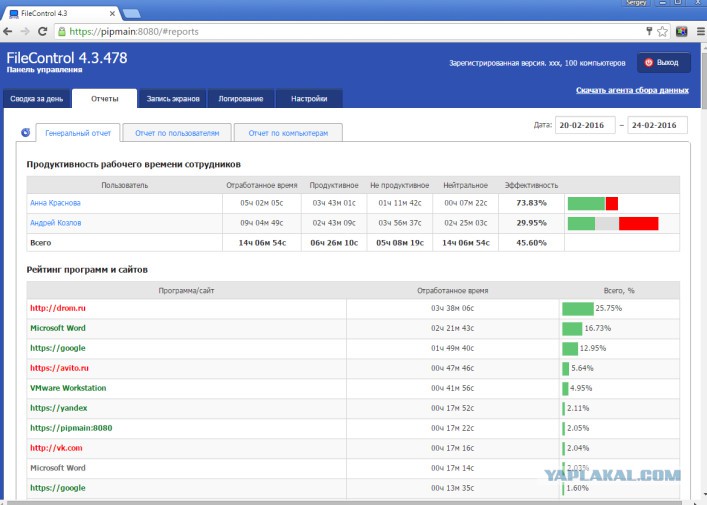Click the end date field 24-02-2016
The image size is (707, 505).
coord(657,125)
